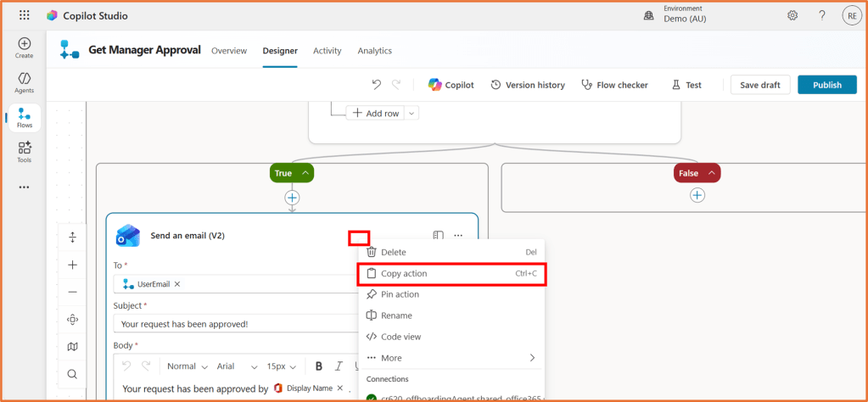
Task: Open the app launcher waffle icon
Action: coord(25,15)
